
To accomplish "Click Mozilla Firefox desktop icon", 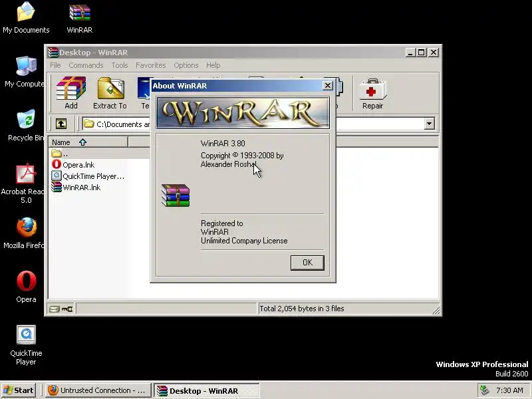I will [x=25, y=233].
